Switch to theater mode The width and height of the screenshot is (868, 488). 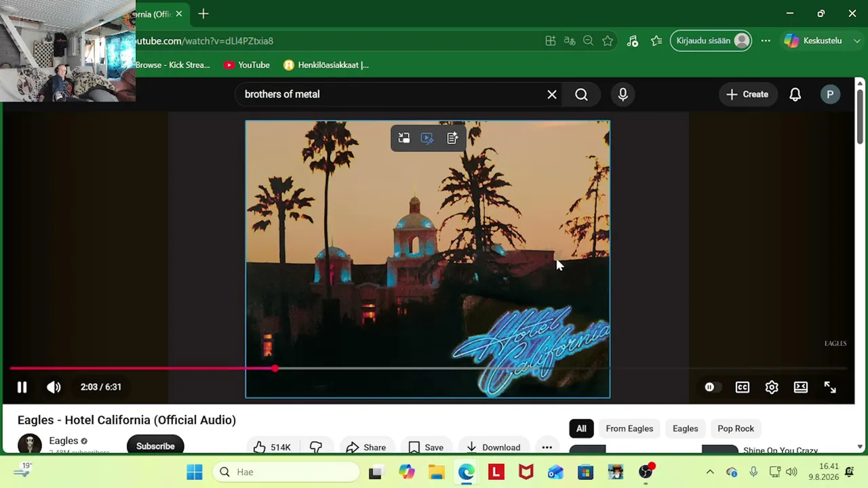point(801,387)
